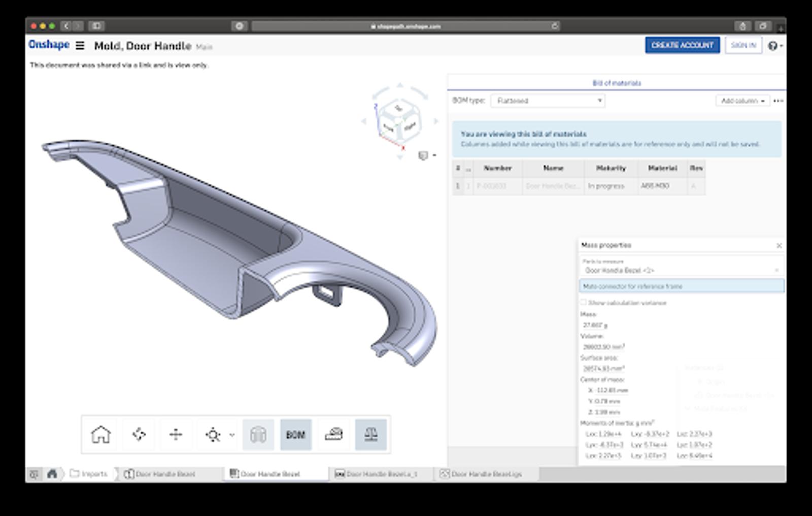Click the CREATE ACCOUNT button
812x516 pixels.
(682, 45)
